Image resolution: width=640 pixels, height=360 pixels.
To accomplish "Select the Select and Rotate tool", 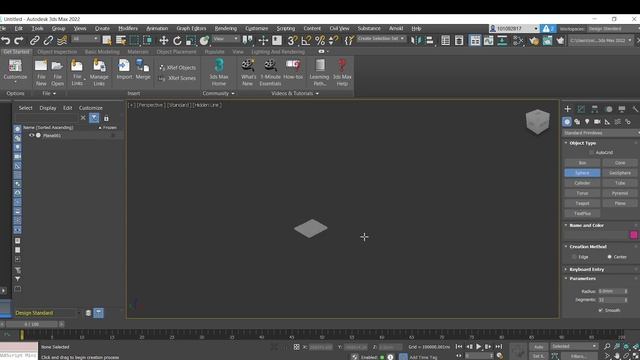I will (177, 40).
